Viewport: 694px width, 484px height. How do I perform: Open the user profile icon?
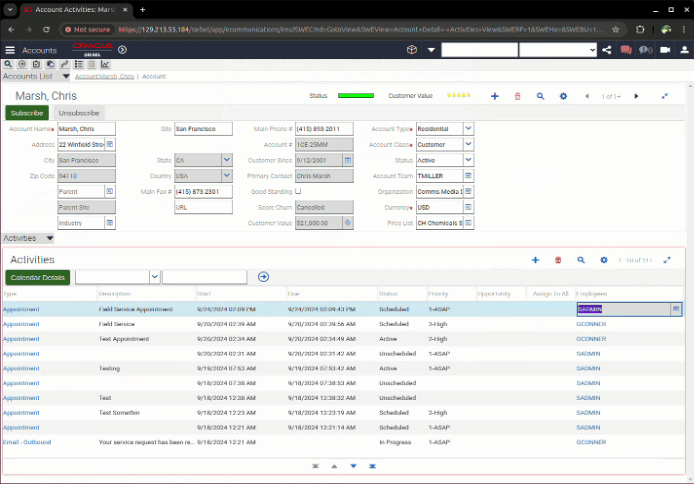point(684,50)
